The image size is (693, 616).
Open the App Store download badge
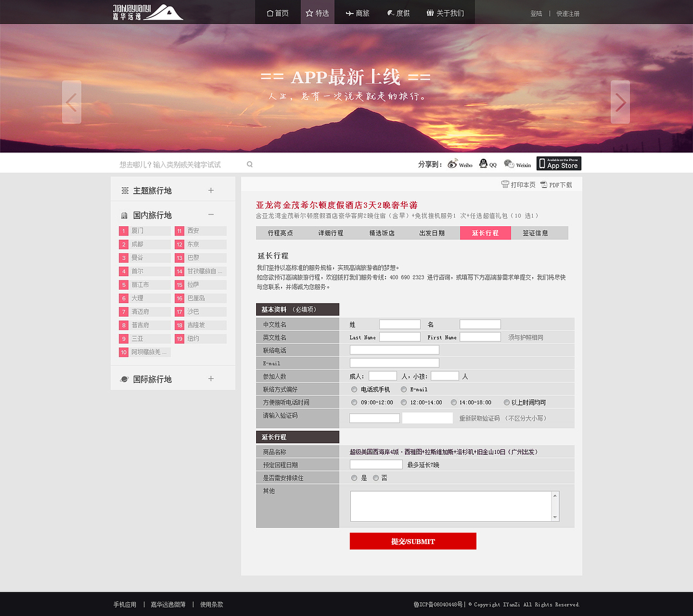tap(559, 163)
